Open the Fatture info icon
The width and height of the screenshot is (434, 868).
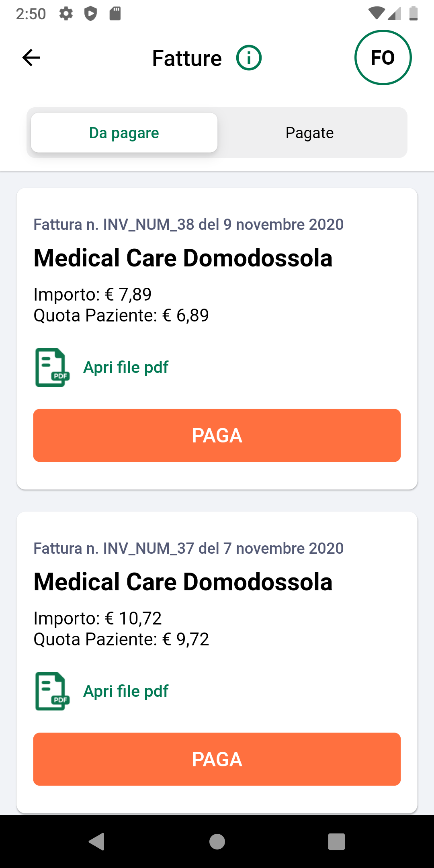(x=249, y=57)
